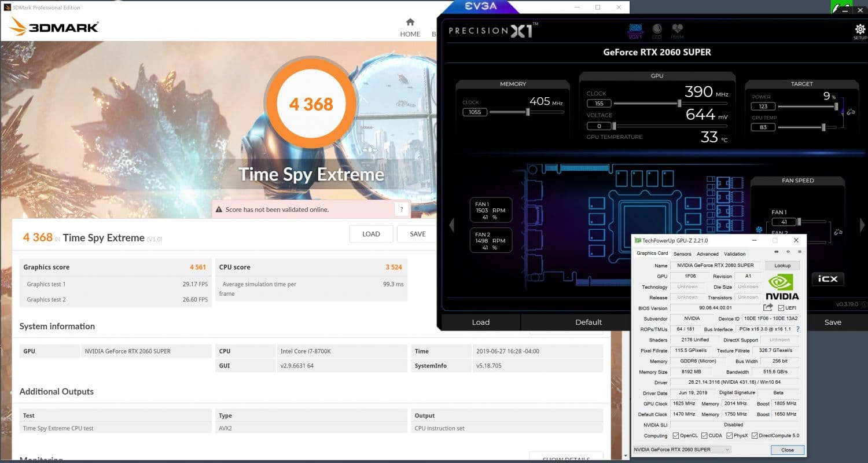Open the GPU selection dropdown in GPU-Z
This screenshot has width=868, height=463.
click(x=682, y=450)
